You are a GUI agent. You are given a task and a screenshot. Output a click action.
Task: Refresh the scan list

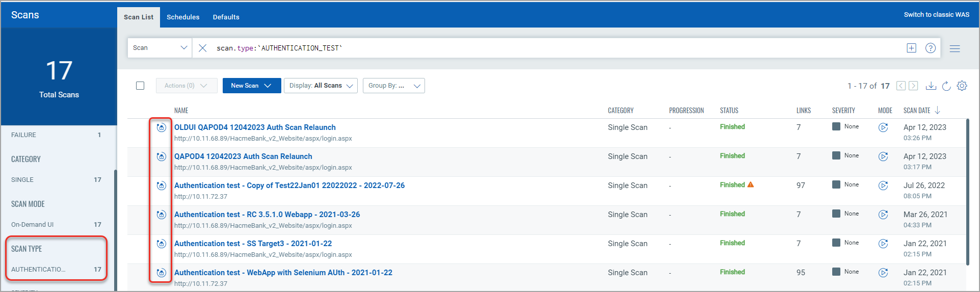click(946, 86)
